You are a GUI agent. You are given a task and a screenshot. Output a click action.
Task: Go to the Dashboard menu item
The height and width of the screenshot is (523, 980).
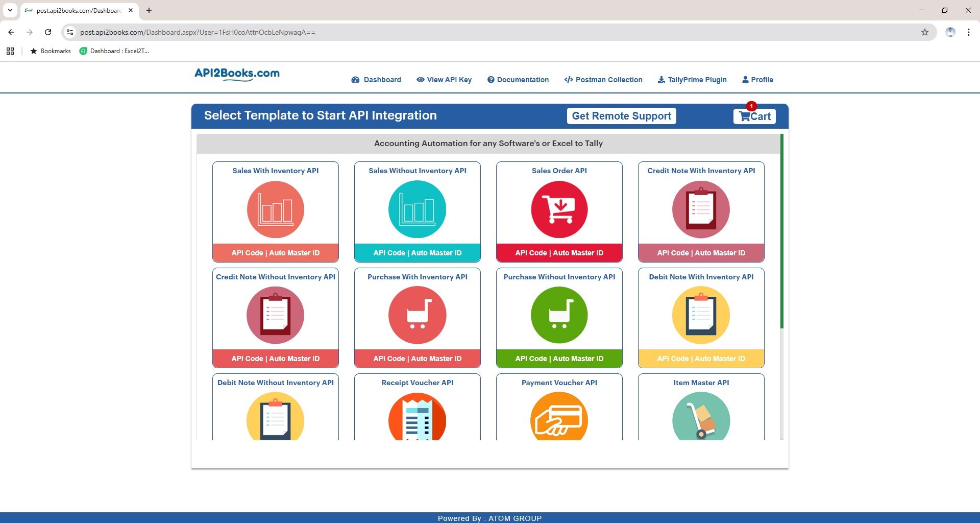376,80
